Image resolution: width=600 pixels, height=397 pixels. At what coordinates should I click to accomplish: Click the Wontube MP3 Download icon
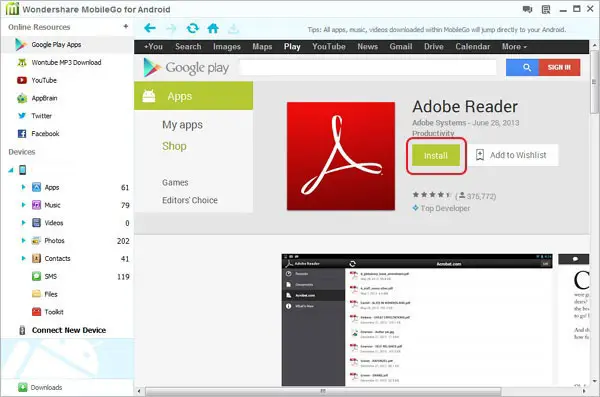tap(22, 62)
